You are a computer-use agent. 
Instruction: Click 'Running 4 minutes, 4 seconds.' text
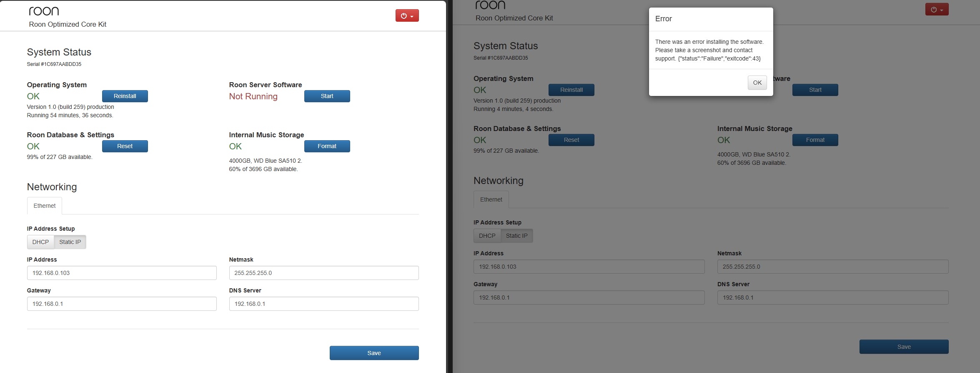click(x=514, y=109)
